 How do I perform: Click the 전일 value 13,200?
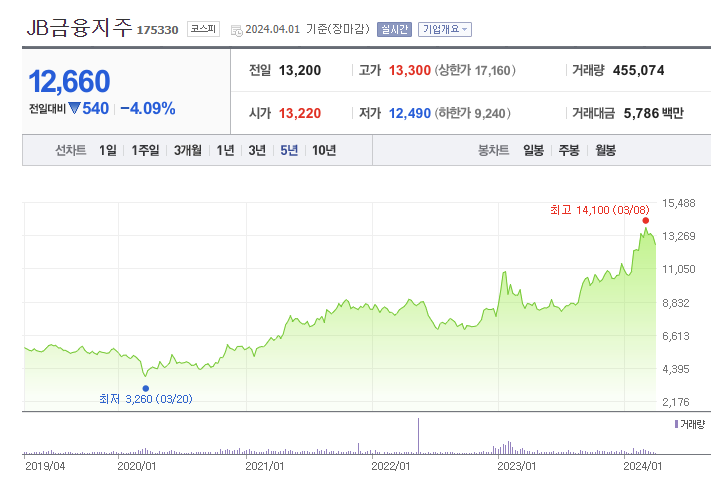(300, 70)
